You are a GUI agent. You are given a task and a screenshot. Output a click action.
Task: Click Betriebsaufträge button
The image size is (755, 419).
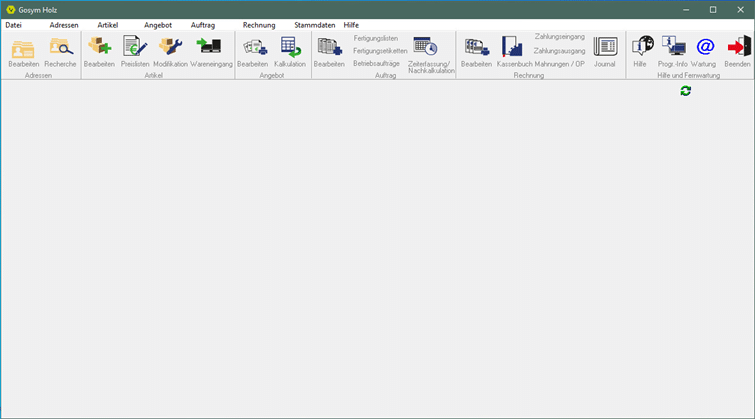click(x=376, y=63)
